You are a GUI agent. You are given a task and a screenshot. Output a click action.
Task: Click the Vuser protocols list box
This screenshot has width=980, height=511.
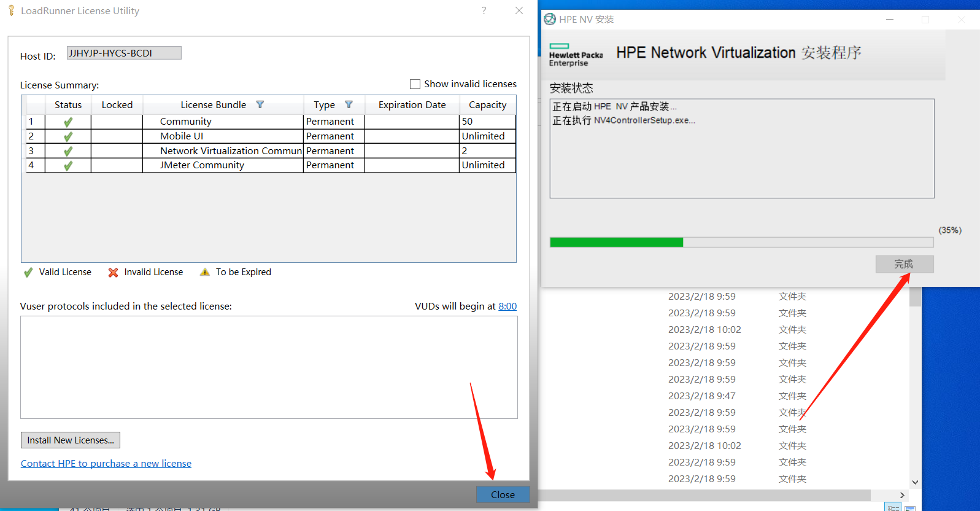click(x=269, y=367)
